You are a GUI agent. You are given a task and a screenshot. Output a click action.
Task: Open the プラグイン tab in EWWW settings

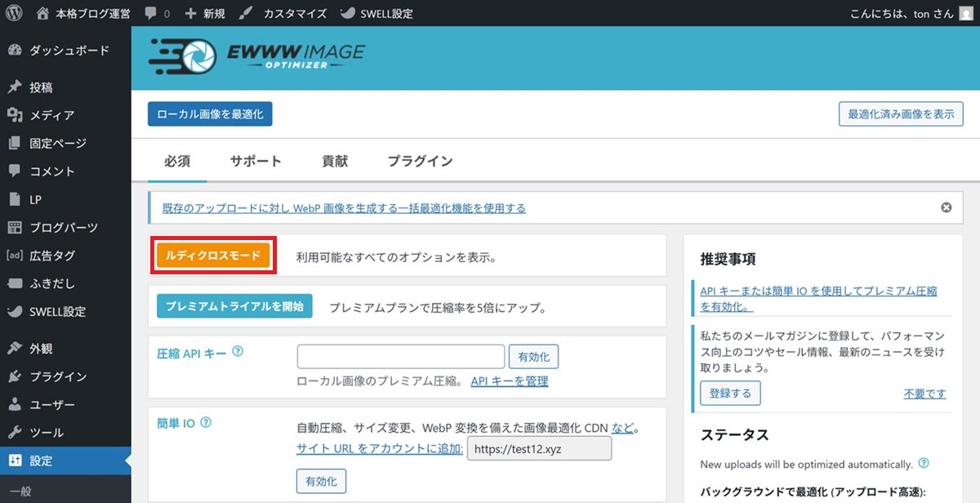point(420,161)
